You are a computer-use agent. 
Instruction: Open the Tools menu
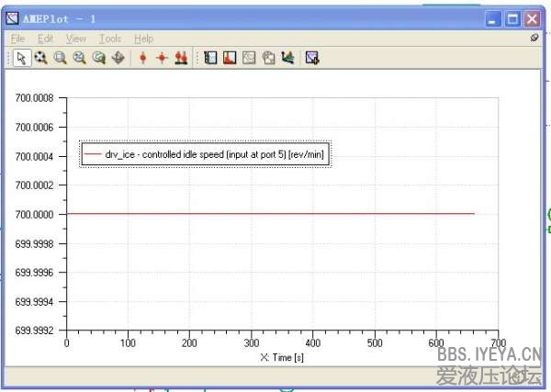(x=110, y=39)
